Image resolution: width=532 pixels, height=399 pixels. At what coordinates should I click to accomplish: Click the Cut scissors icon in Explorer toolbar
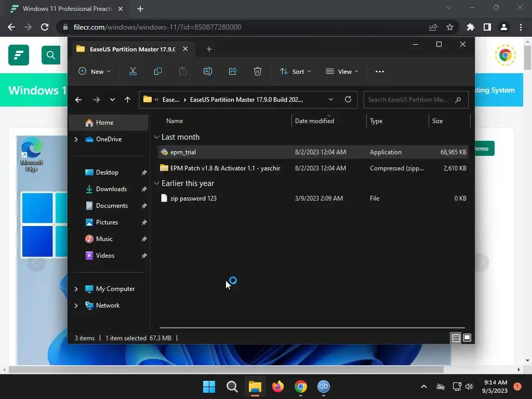coord(132,71)
